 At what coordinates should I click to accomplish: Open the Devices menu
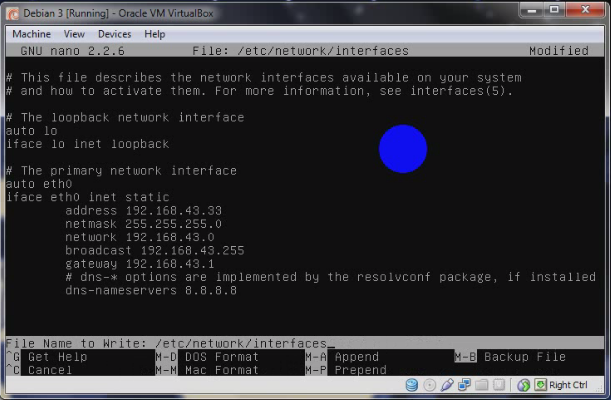(x=115, y=34)
